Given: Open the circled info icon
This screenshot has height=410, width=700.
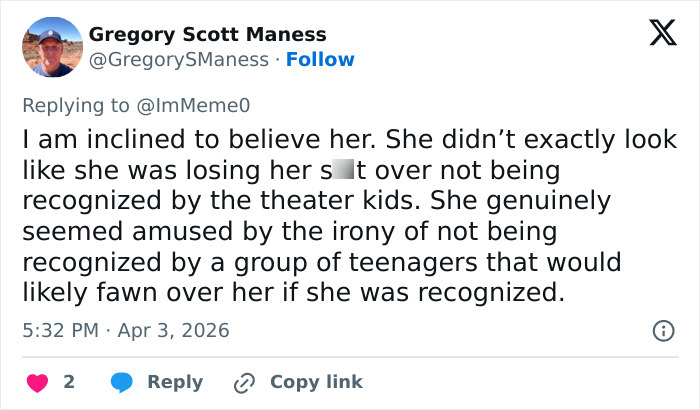Looking at the screenshot, I should [661, 330].
